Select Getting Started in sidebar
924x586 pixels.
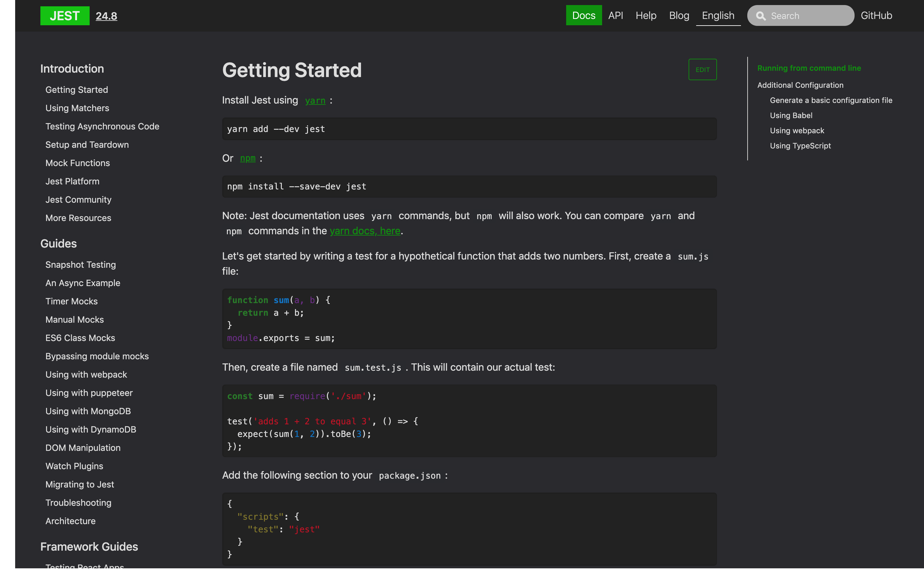tap(77, 90)
